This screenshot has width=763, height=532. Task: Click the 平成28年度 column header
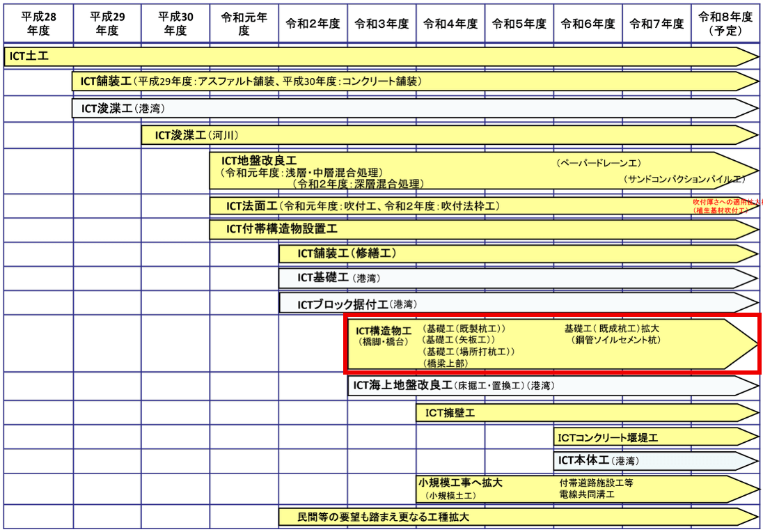click(38, 24)
